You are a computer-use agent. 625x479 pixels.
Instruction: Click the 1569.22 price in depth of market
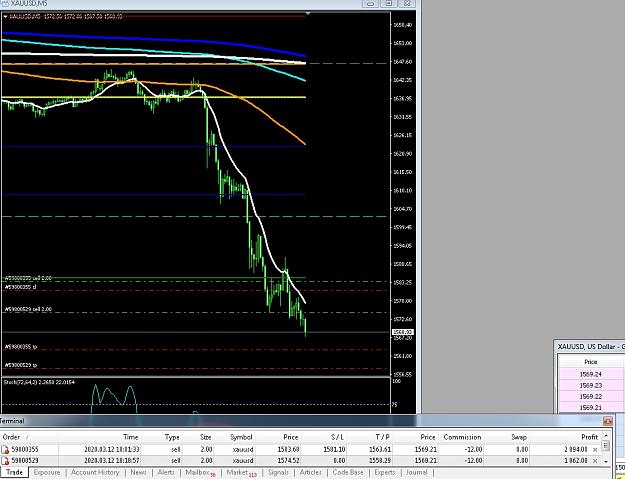(590, 397)
